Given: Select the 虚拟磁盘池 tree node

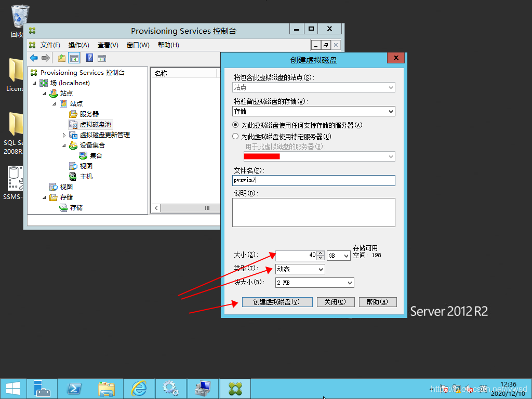Looking at the screenshot, I should pyautogui.click(x=95, y=125).
